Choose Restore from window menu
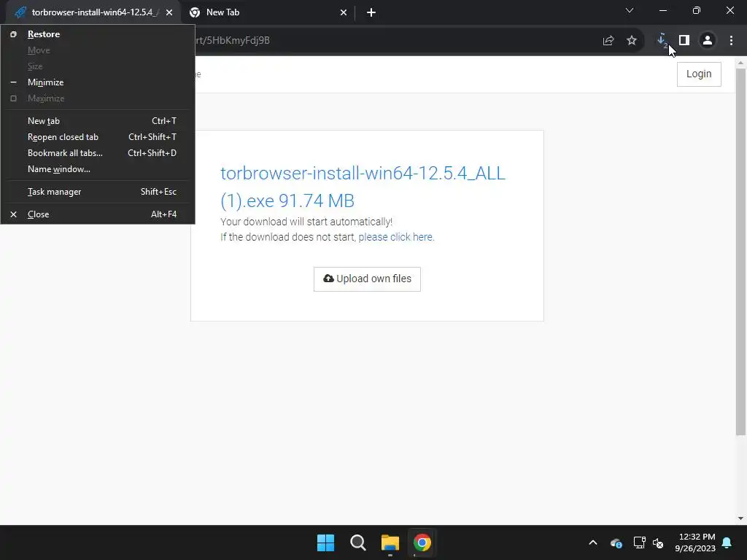Screen dimensions: 747x560 tap(98, 34)
